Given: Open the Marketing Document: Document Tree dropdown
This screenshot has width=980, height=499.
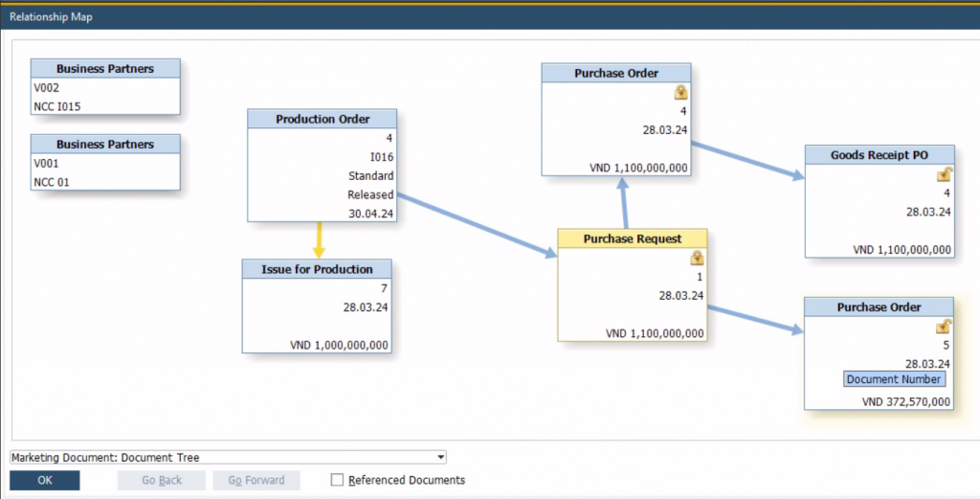Looking at the screenshot, I should (440, 458).
